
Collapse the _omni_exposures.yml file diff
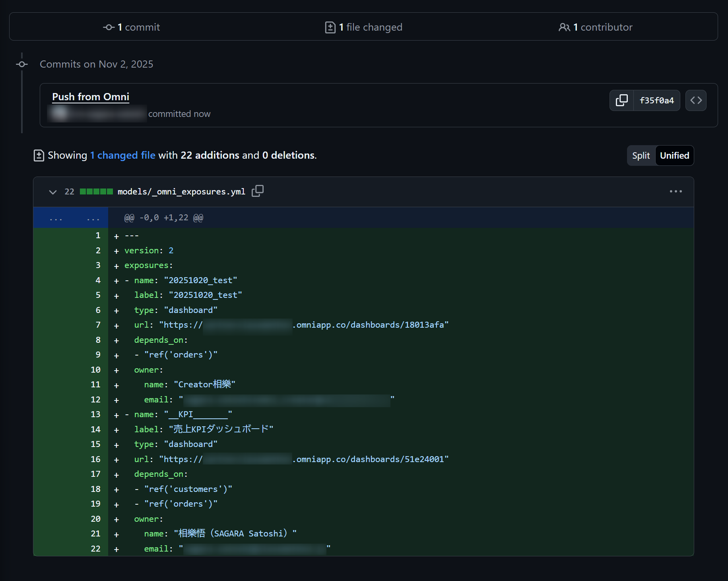click(x=52, y=192)
